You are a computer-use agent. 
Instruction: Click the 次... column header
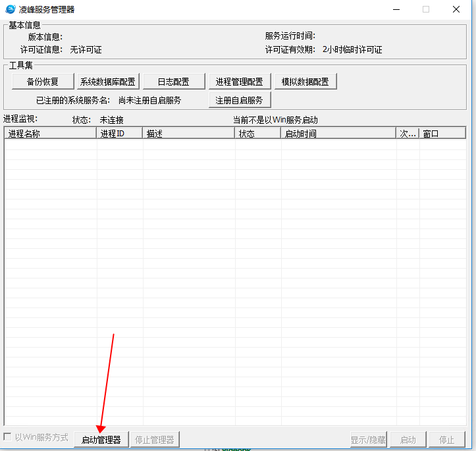(408, 133)
